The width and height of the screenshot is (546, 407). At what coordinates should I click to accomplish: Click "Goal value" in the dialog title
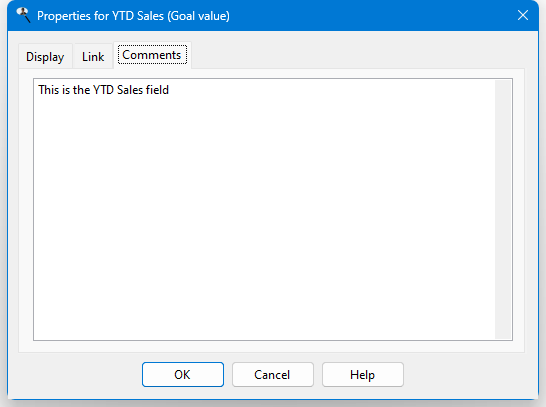click(198, 16)
